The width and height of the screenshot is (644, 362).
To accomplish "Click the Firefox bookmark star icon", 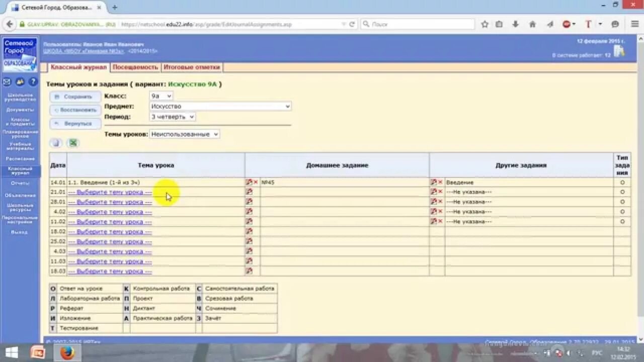I will pos(485,24).
